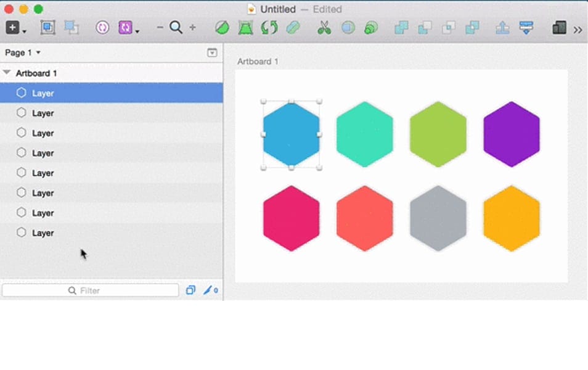Toggle the stacked-squares icon beside Filter

[190, 290]
